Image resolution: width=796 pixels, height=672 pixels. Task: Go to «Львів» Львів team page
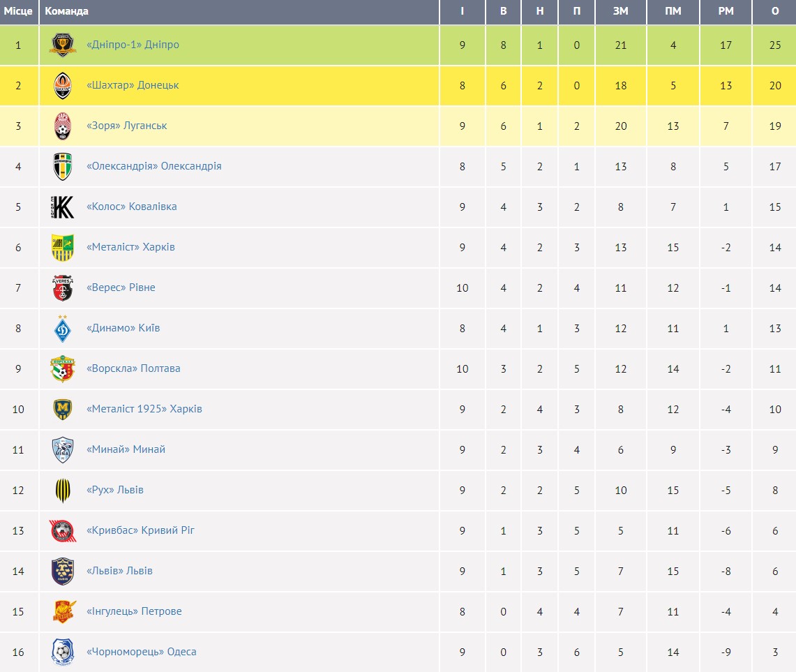(x=119, y=571)
